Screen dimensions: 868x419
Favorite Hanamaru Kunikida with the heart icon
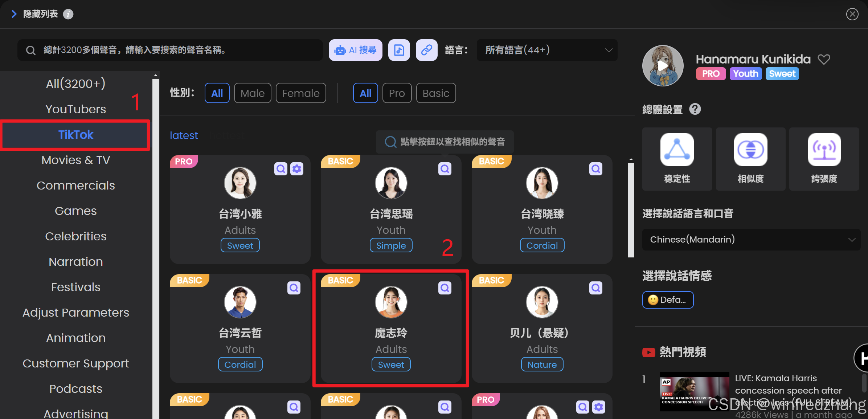(x=824, y=59)
